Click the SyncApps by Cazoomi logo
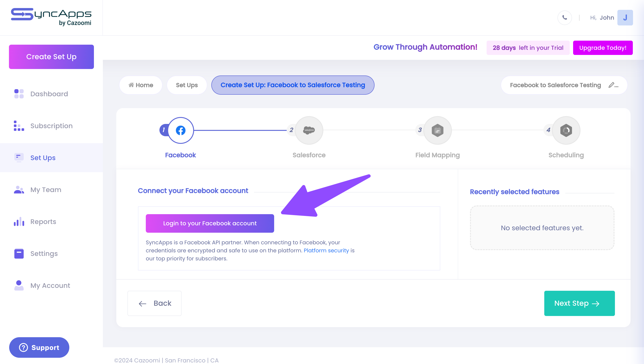Viewport: 644px width, 364px height. 51,17
